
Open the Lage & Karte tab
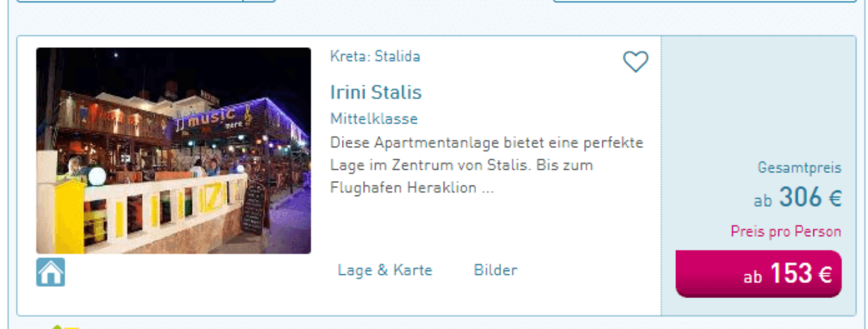pos(385,270)
